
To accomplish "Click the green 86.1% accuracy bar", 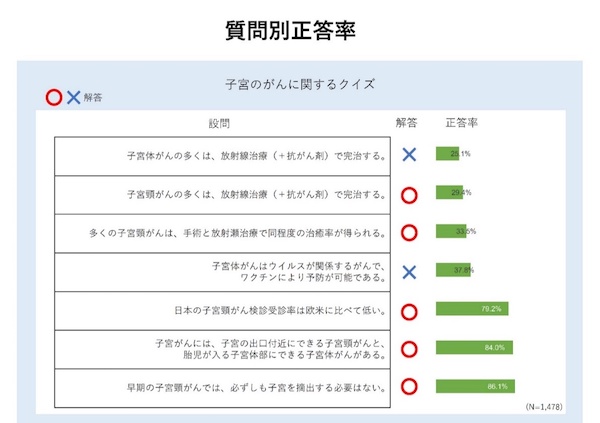I will pos(474,387).
